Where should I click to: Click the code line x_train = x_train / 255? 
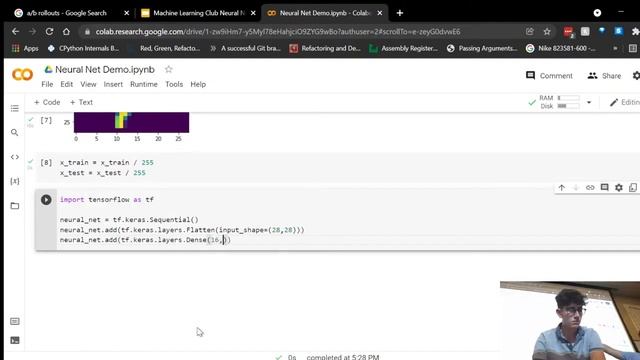coord(107,162)
